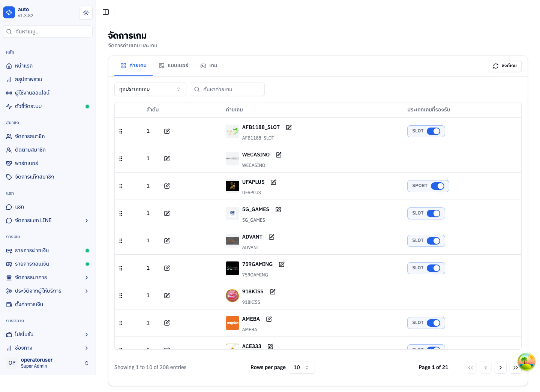Open ตั้งค่าการเงิน in the sidebar
The height and width of the screenshot is (392, 540).
click(48, 305)
